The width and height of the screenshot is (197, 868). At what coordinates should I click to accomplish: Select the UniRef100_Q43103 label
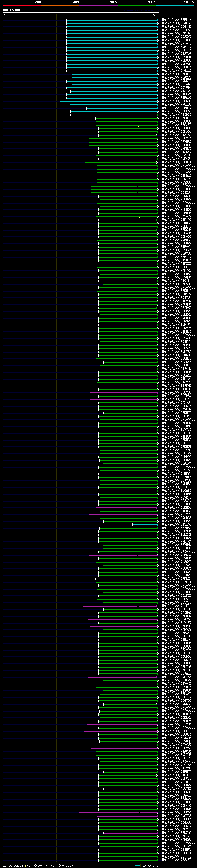pyautogui.click(x=177, y=525)
